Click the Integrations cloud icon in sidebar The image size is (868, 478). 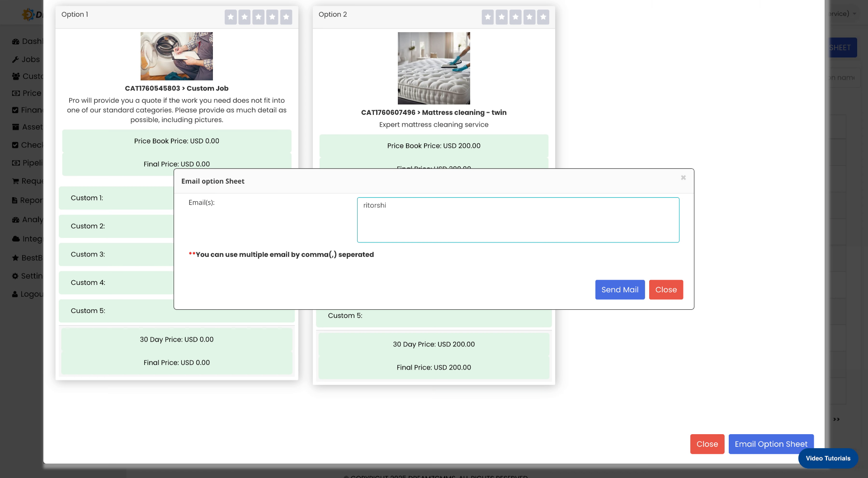pyautogui.click(x=16, y=239)
